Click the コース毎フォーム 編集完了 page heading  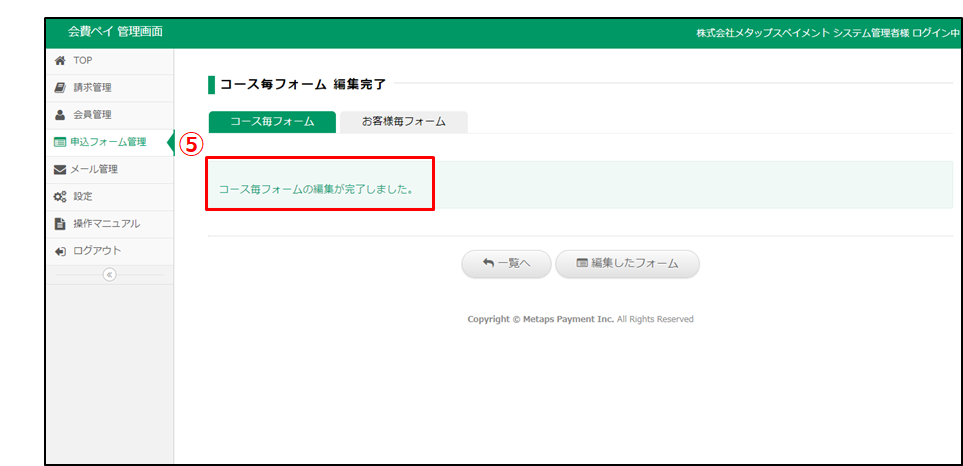[303, 84]
